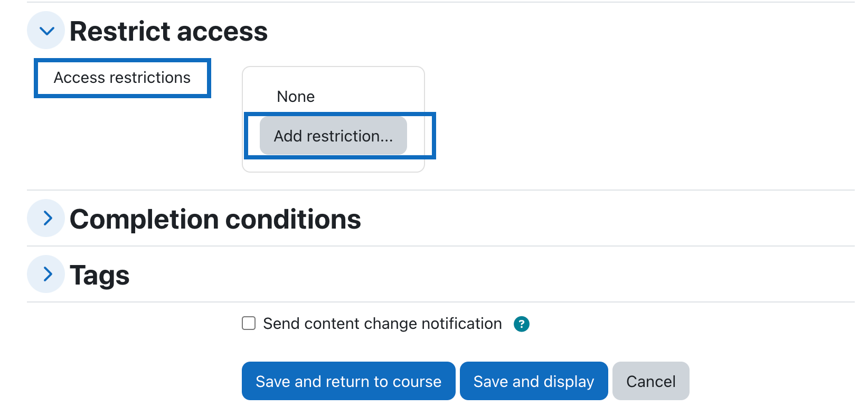868x416 pixels.
Task: Click the Save and display button
Action: (x=534, y=381)
